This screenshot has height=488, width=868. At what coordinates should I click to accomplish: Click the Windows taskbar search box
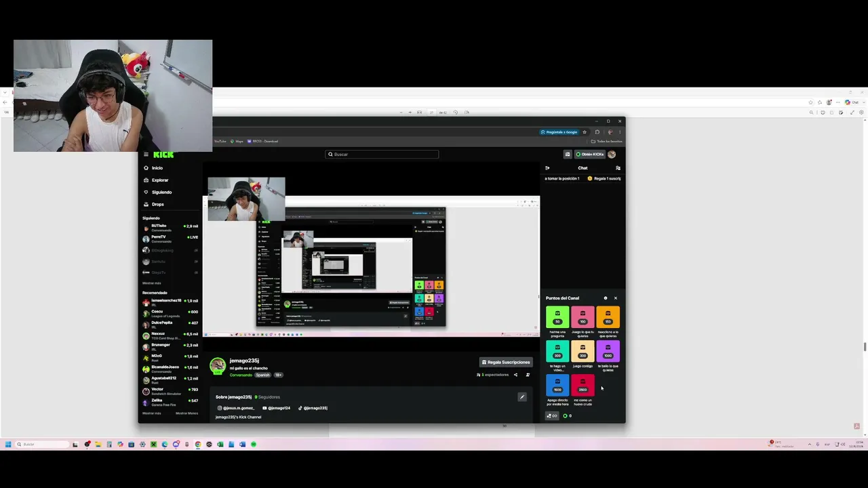[x=42, y=445]
